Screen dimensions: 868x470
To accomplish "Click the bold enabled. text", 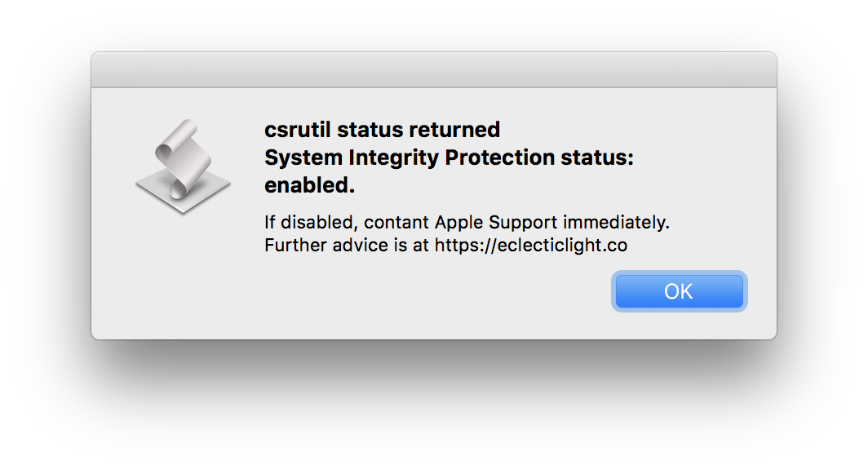I will 309,184.
